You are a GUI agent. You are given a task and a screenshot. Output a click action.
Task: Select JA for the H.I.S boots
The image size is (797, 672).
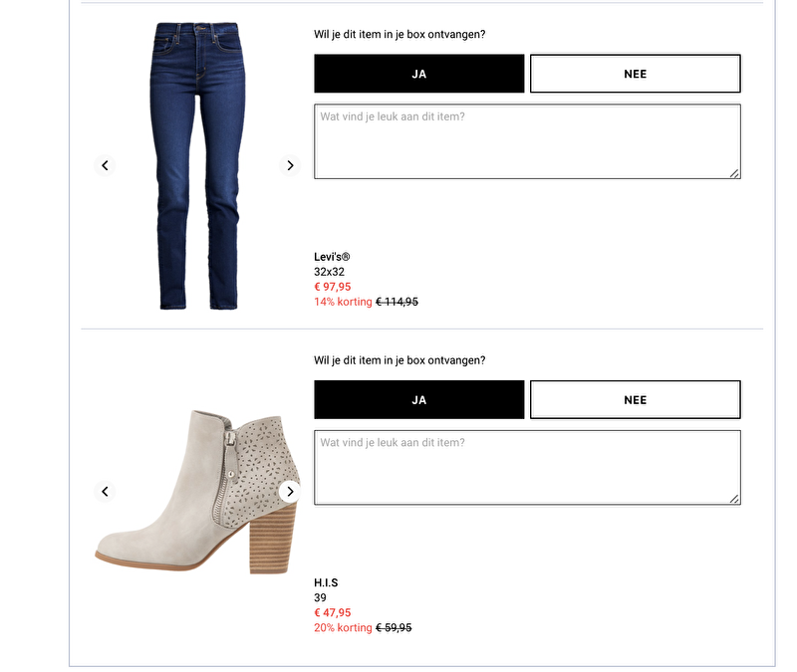click(418, 399)
